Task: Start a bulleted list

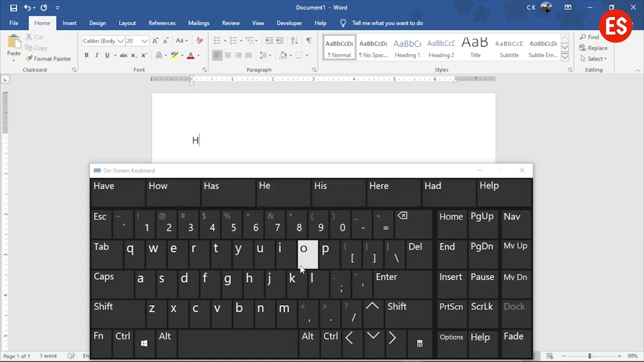Action: 217,41
